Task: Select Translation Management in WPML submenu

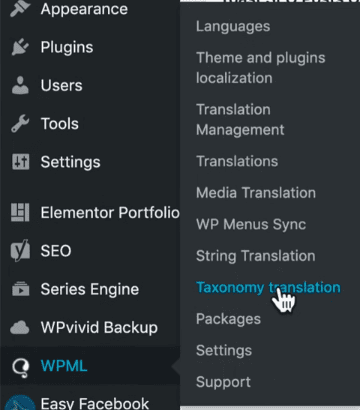Action: coord(240,120)
